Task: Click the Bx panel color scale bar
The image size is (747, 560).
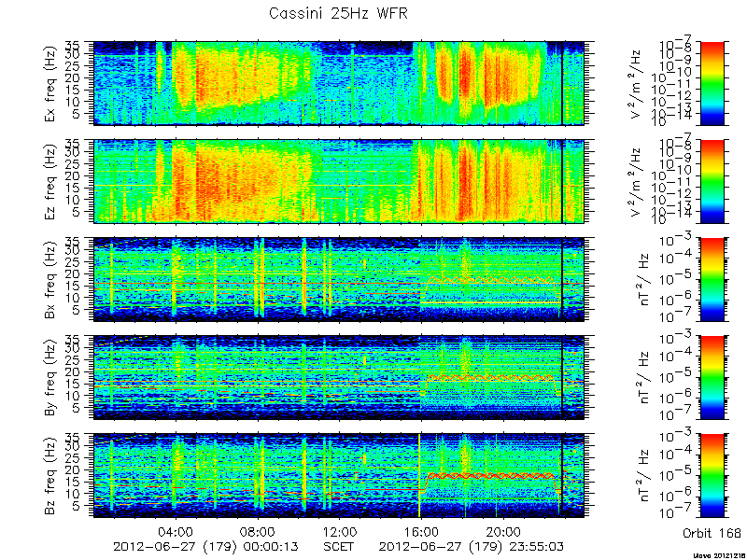Action: point(712,279)
